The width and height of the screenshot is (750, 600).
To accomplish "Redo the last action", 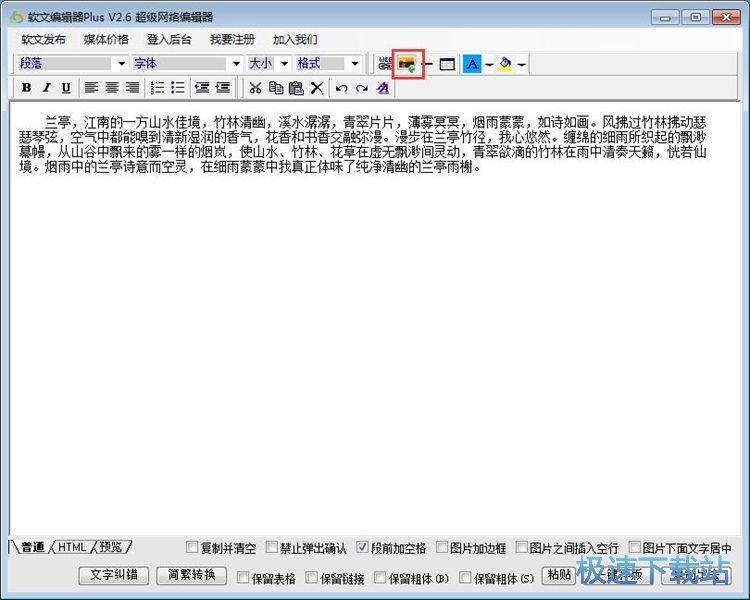I will 362,88.
